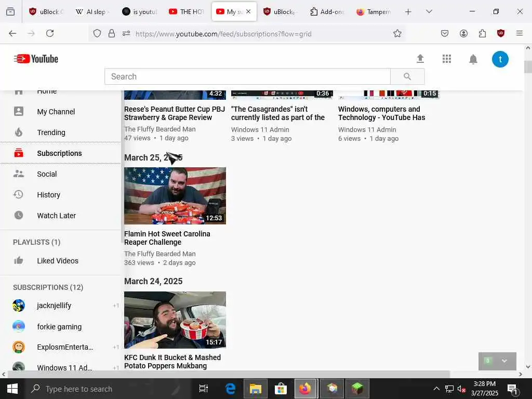Expand the list all tabs chevron
The height and width of the screenshot is (399, 532).
(x=429, y=11)
